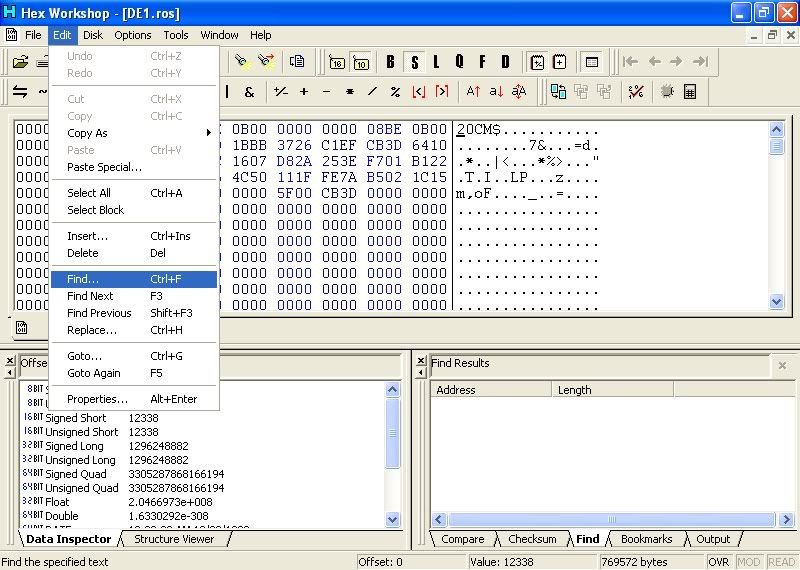Choose Replace... in the Edit menu
The image size is (800, 570).
tap(134, 330)
